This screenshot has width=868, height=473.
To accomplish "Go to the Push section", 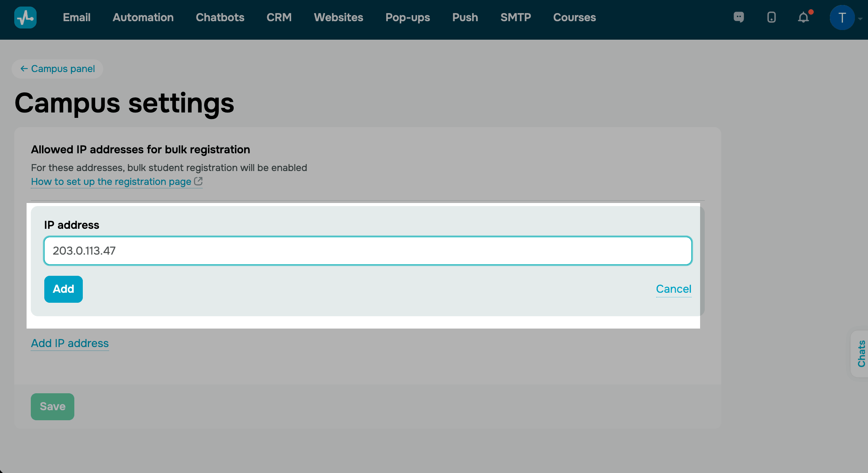I will [465, 17].
